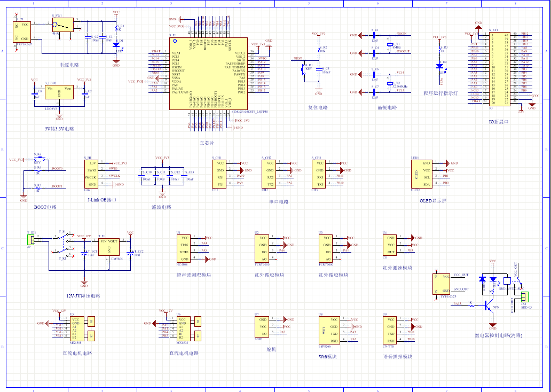Select the STM32F103C8T6 chip S_U1 body
Screen dimensions: 551x392
click(208, 74)
